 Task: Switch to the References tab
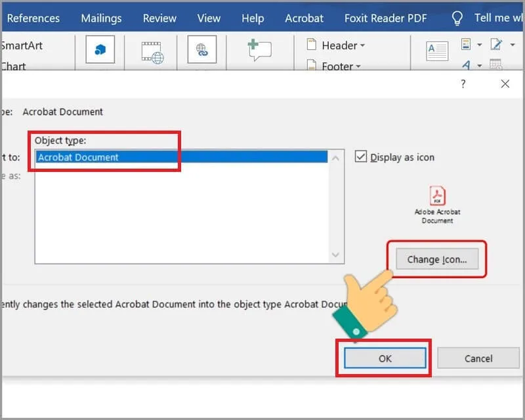pos(33,18)
